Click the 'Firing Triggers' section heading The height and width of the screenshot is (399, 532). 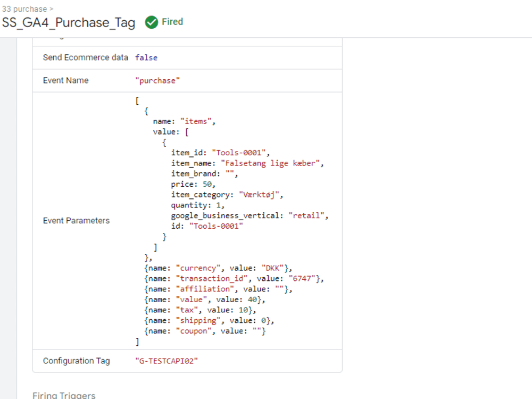pos(64,395)
